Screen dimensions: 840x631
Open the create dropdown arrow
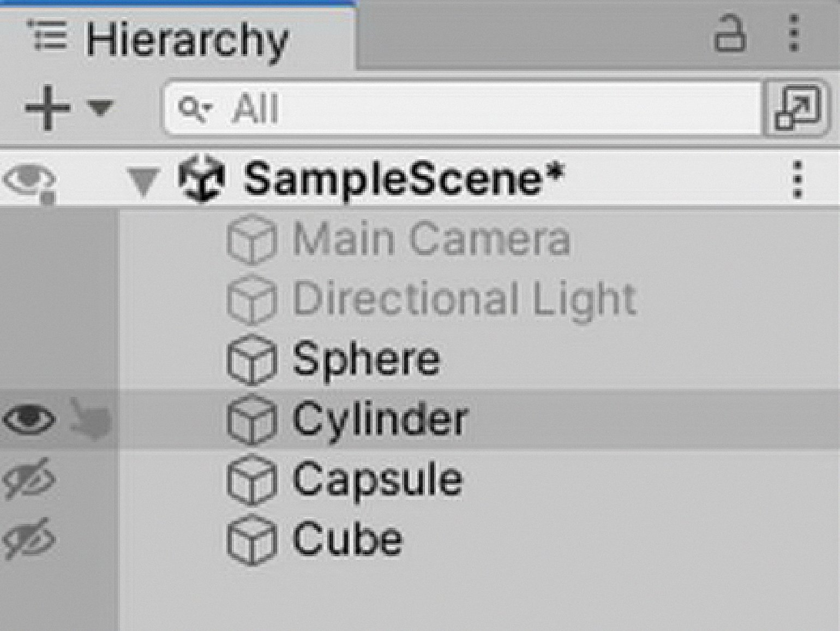pos(101,106)
